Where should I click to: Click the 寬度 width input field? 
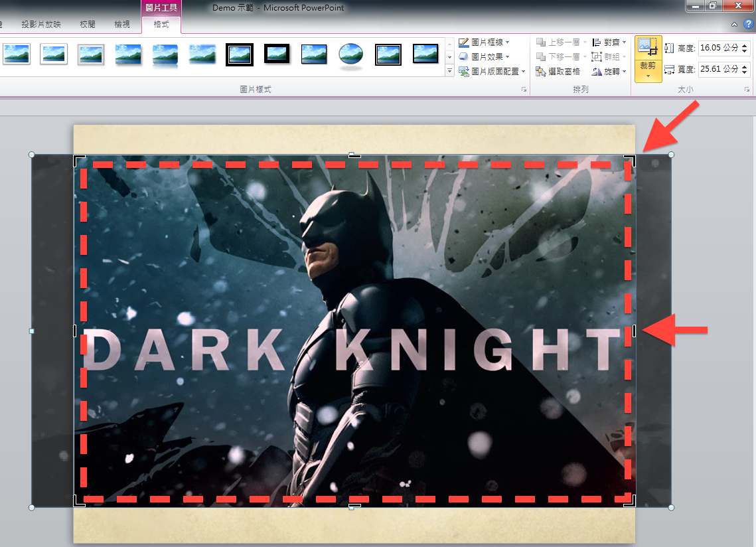click(x=719, y=69)
